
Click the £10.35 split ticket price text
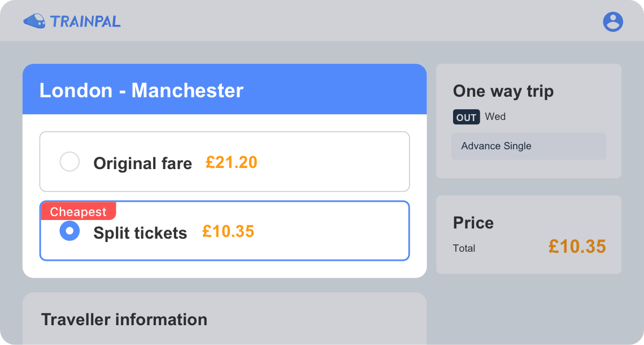[228, 231]
